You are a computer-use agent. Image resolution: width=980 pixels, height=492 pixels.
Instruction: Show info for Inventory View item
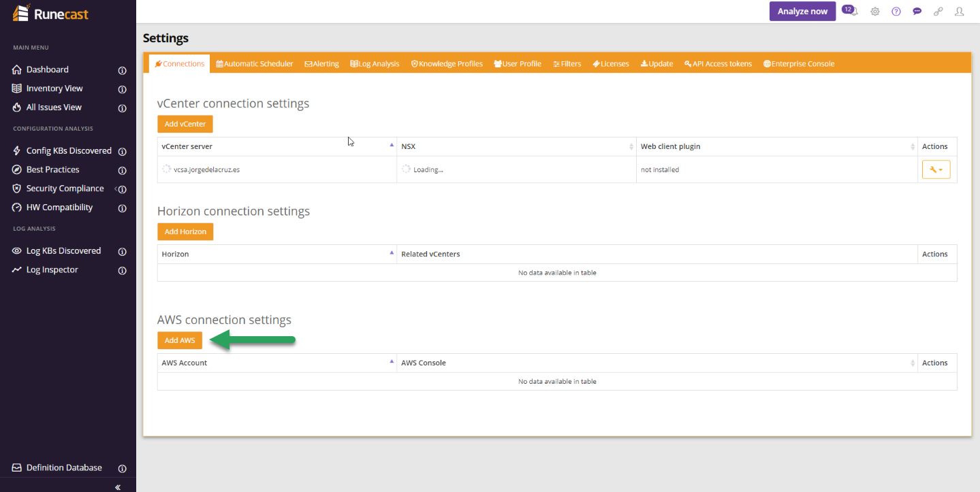123,89
